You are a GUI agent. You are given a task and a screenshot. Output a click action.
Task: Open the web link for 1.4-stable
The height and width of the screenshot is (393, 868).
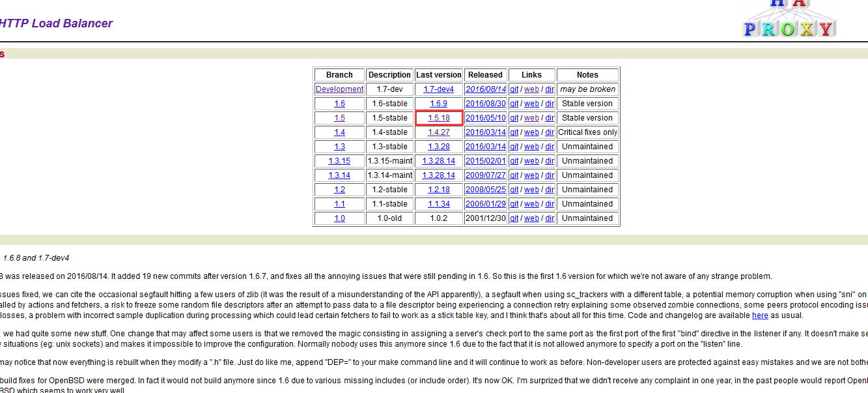(x=531, y=132)
